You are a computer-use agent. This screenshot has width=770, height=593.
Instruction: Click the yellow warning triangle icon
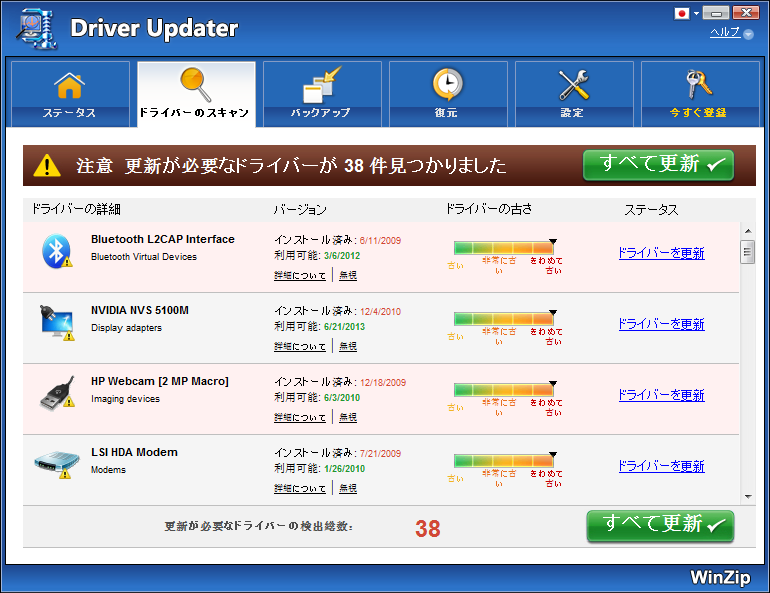pos(47,165)
